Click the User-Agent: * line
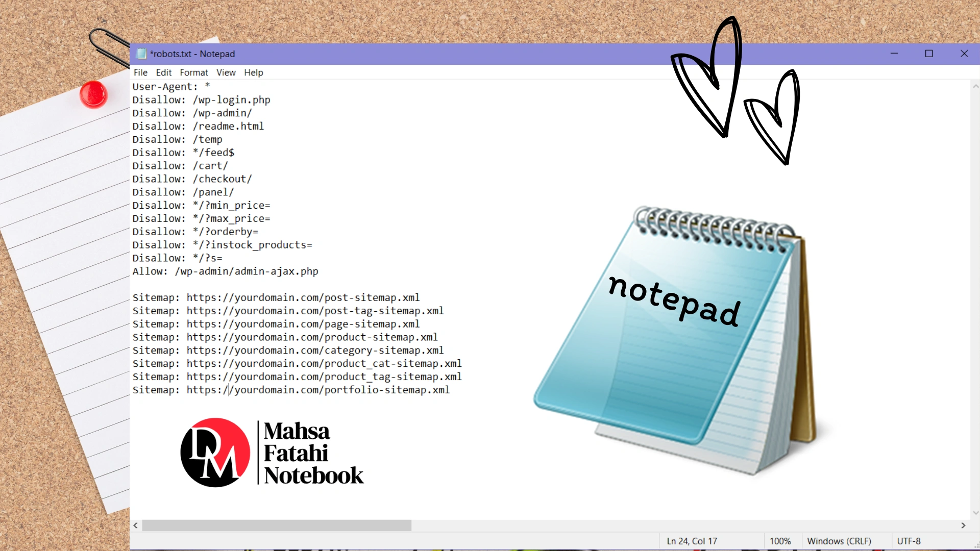The width and height of the screenshot is (980, 551). point(171,87)
